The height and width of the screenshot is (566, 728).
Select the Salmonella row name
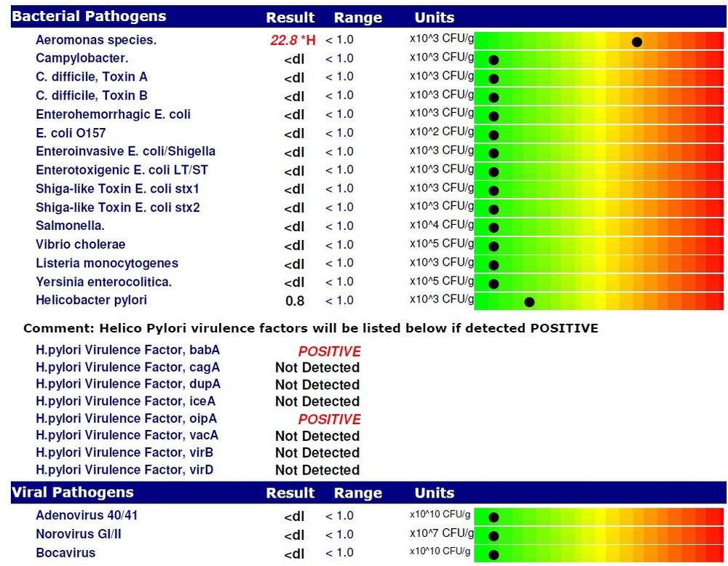point(70,226)
